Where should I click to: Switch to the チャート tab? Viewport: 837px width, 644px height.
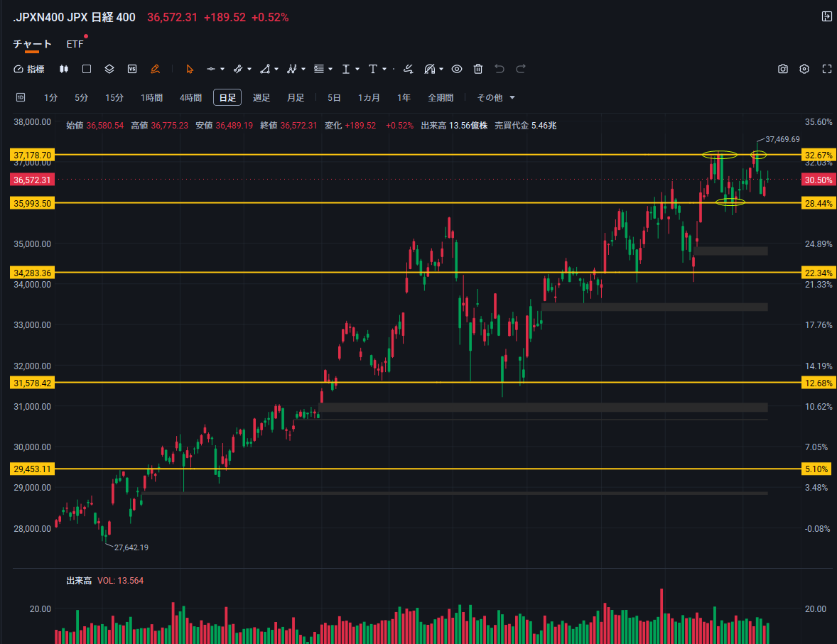click(x=32, y=44)
